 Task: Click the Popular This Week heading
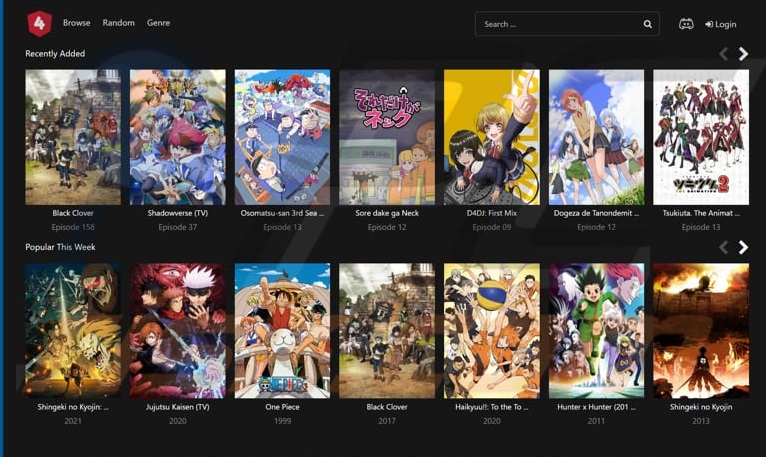click(x=61, y=247)
